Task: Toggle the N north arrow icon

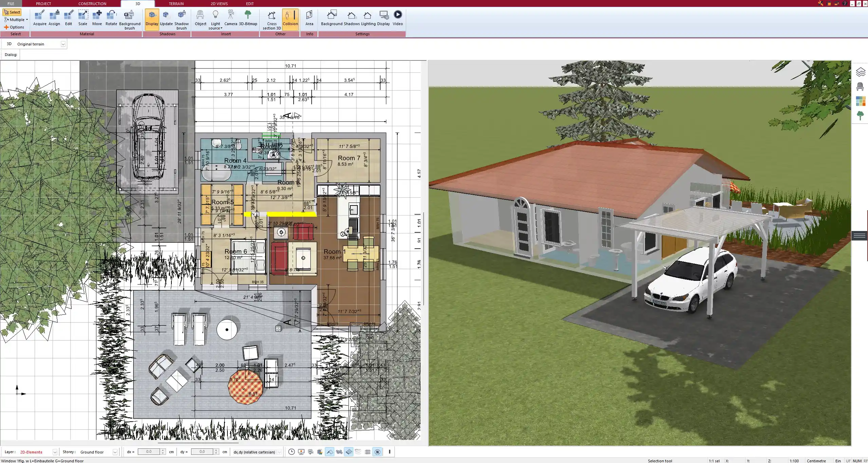Action: pyautogui.click(x=377, y=452)
